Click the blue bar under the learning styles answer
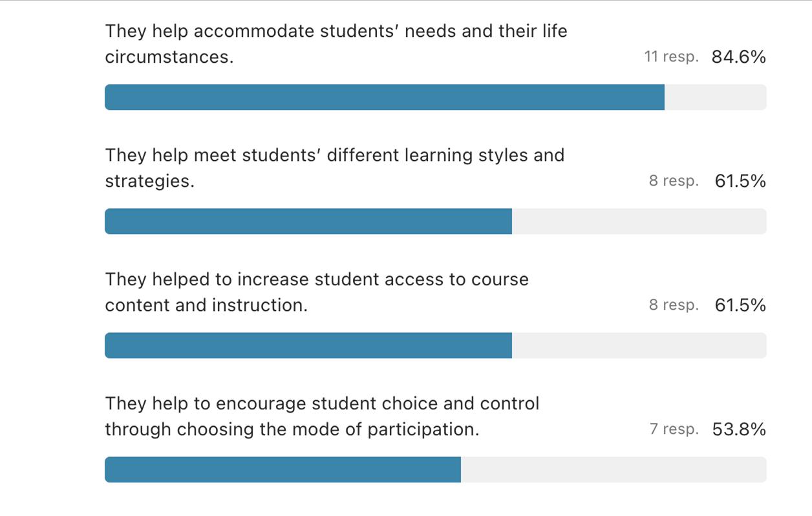The height and width of the screenshot is (516, 812). coord(308,221)
